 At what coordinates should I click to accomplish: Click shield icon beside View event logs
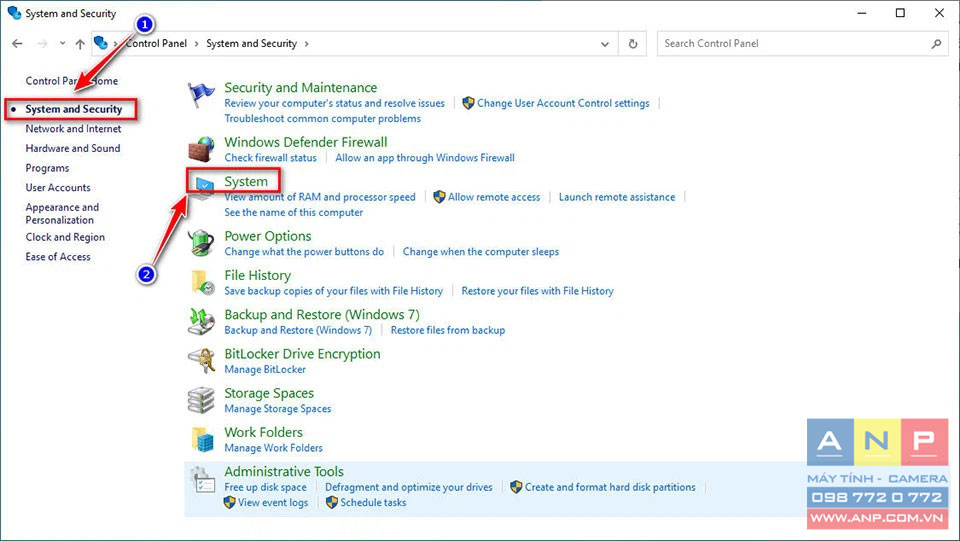(230, 502)
